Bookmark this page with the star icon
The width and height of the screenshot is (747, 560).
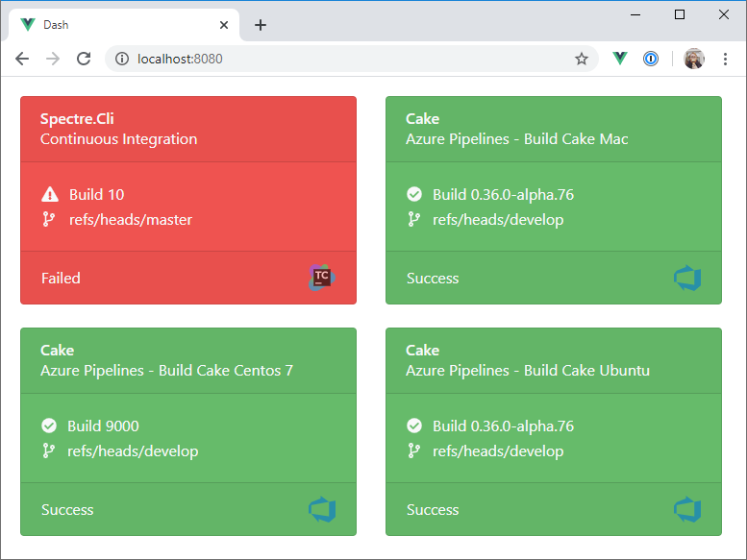click(582, 59)
